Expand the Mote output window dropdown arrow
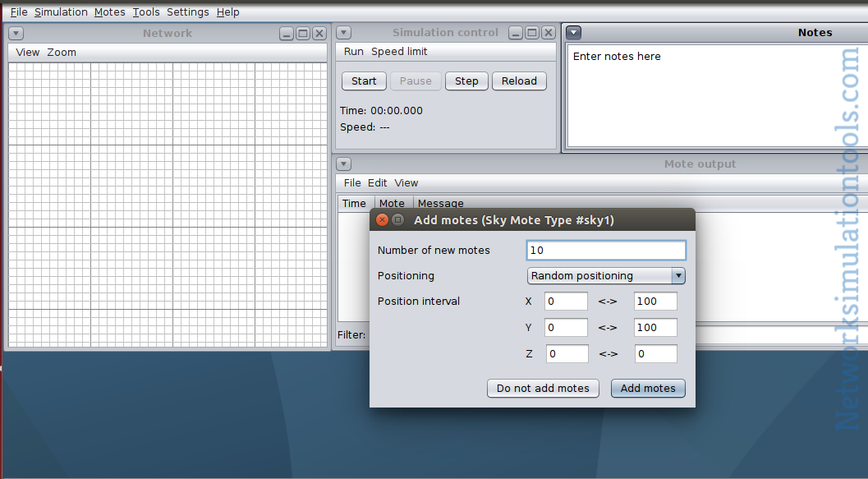Image resolution: width=868 pixels, height=479 pixels. click(x=344, y=164)
